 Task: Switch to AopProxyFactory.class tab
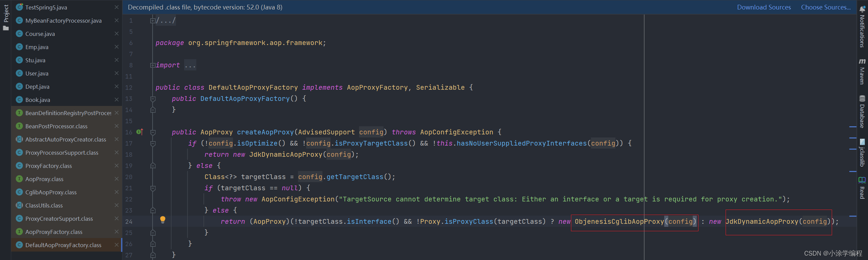point(54,232)
